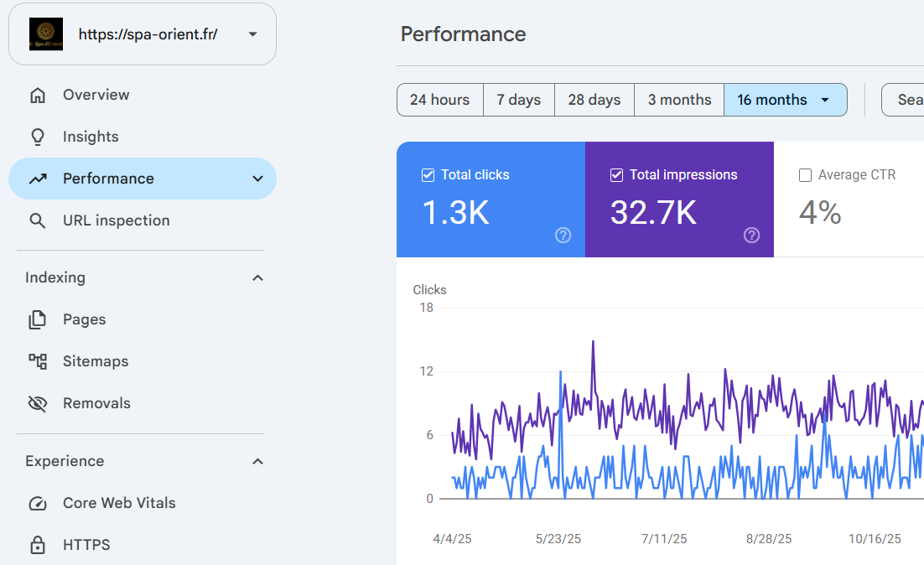The width and height of the screenshot is (924, 565).
Task: Enable the Average CTR checkbox
Action: pyautogui.click(x=805, y=175)
